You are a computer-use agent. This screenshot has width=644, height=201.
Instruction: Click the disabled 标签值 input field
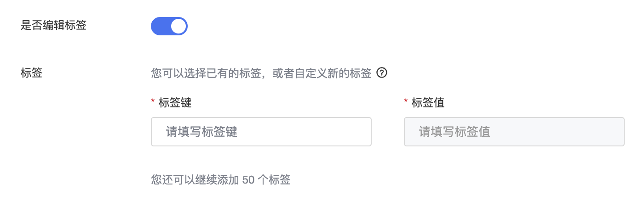tap(514, 132)
